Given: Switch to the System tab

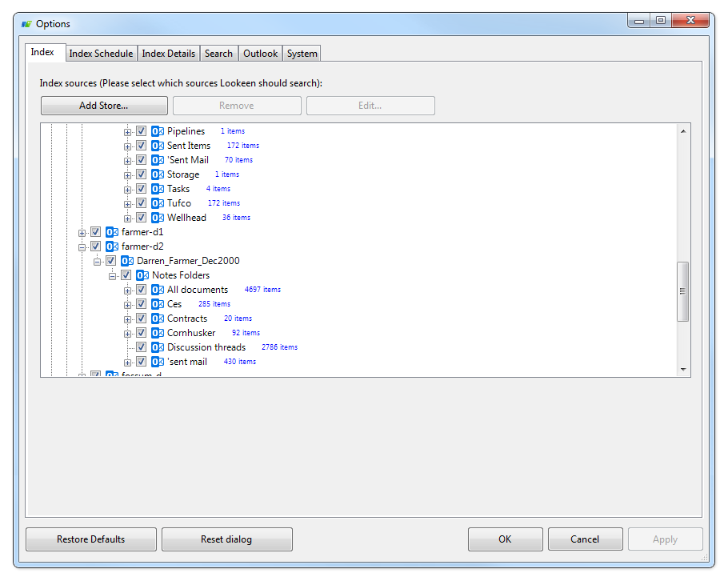Looking at the screenshot, I should coord(302,54).
